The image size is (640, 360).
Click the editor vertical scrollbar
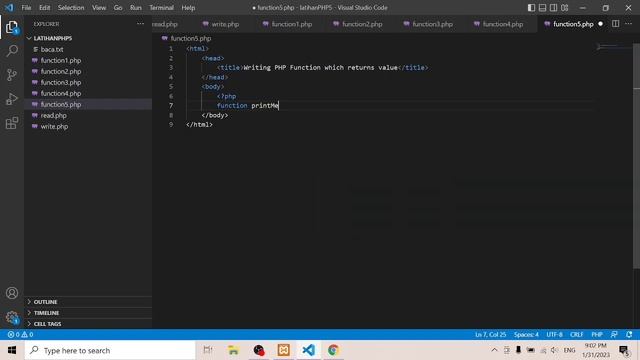[x=636, y=155]
